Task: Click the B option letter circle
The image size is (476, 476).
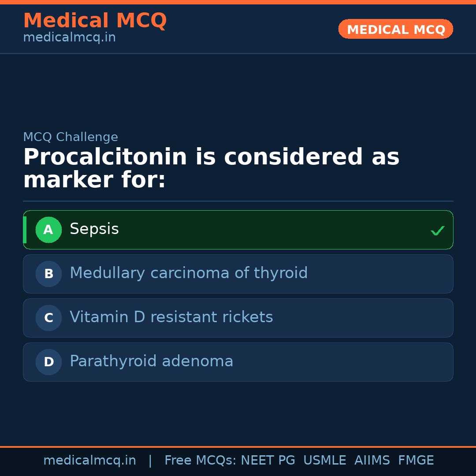Action: [x=48, y=274]
